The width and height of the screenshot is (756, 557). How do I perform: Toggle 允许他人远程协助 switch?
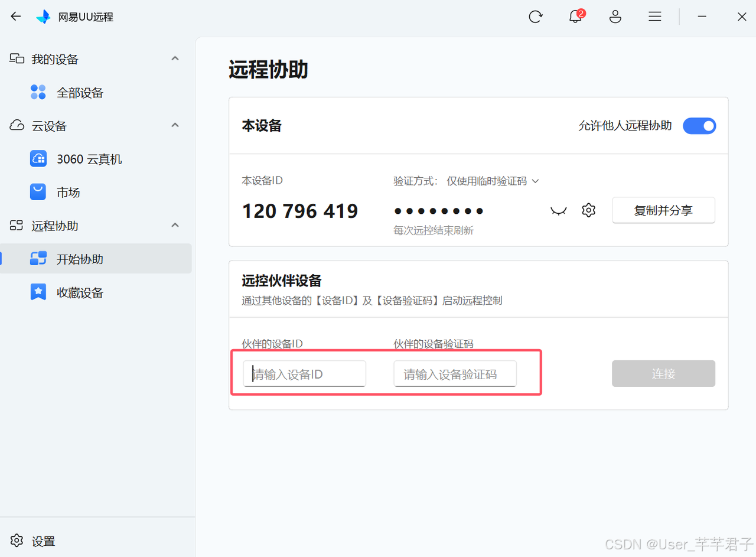(x=699, y=126)
